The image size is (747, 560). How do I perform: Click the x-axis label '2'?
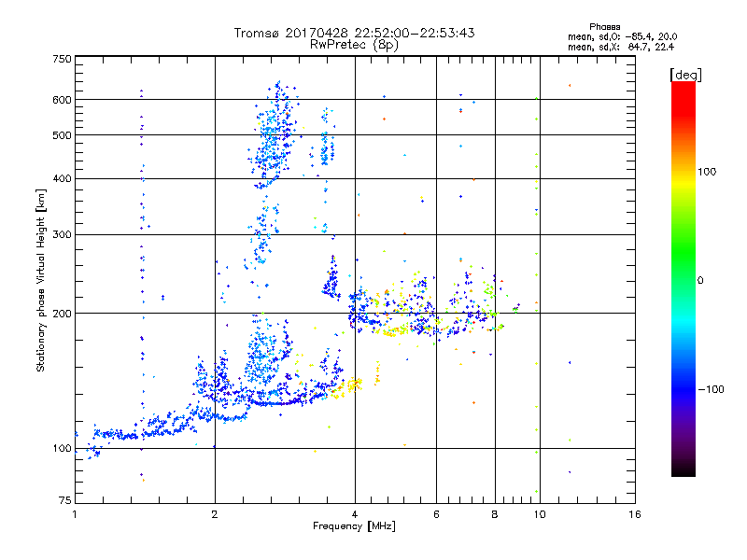coord(215,514)
